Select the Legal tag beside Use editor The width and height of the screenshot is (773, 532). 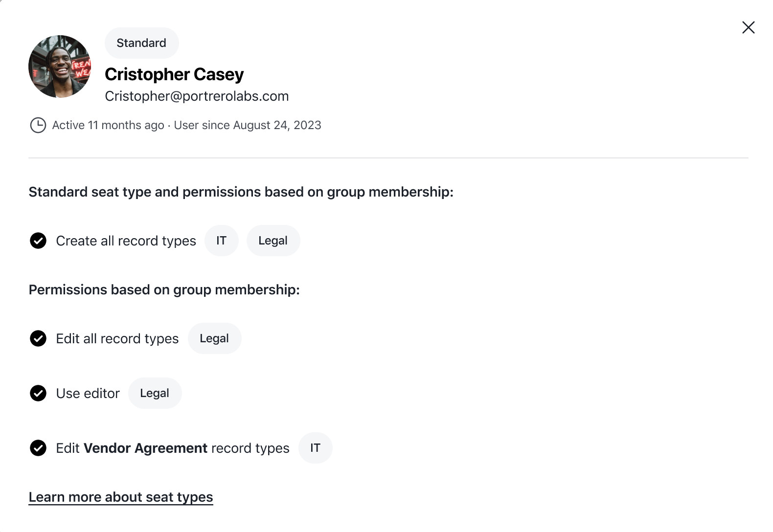[155, 393]
